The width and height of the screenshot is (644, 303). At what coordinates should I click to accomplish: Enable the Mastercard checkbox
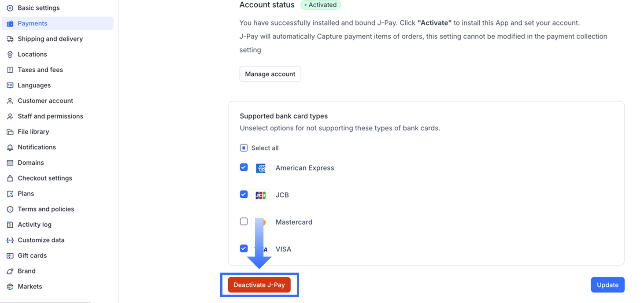244,222
